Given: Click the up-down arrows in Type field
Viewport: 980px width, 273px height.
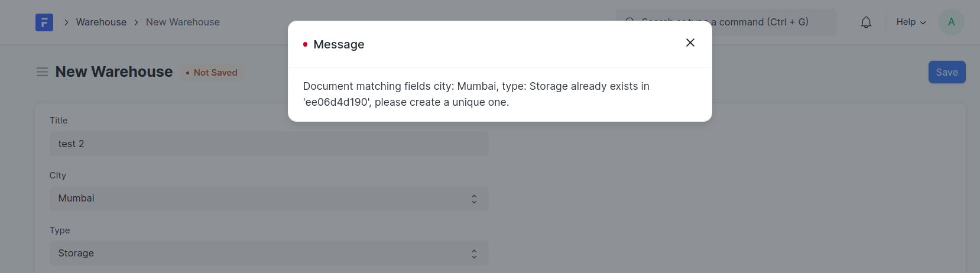Looking at the screenshot, I should click(474, 253).
